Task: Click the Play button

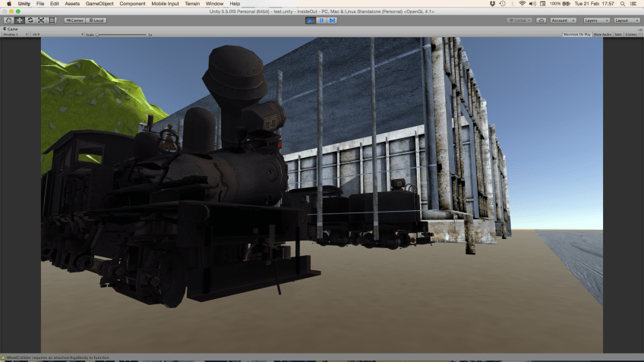Action: [311, 20]
